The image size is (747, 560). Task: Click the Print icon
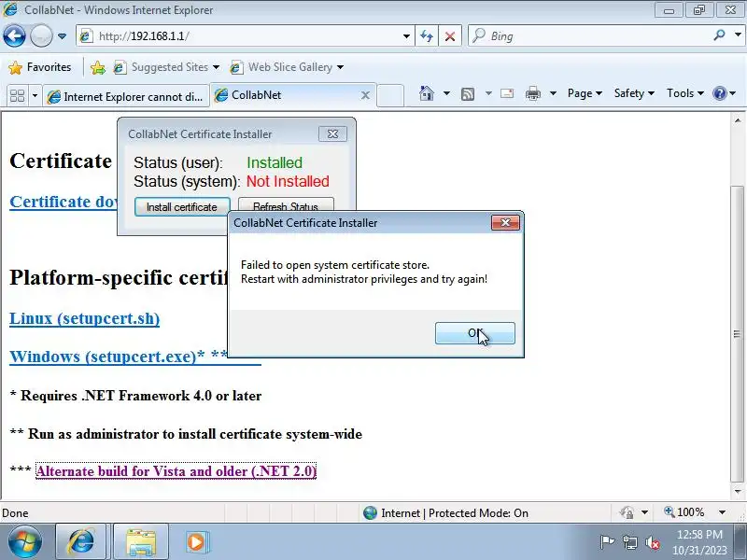(x=532, y=93)
